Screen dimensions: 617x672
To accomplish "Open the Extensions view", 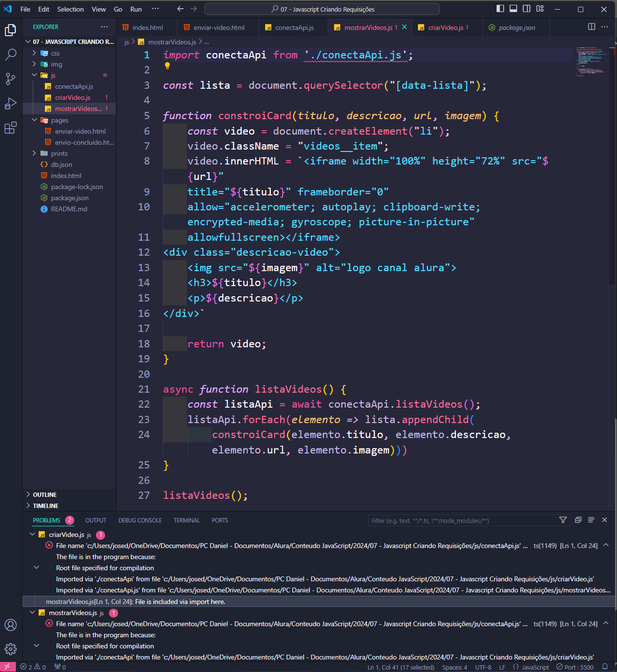I will tap(11, 128).
